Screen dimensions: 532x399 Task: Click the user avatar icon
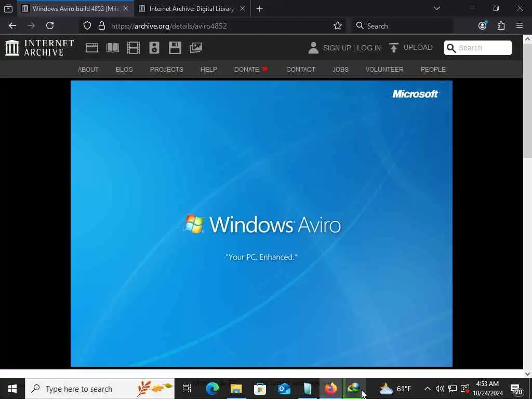313,48
